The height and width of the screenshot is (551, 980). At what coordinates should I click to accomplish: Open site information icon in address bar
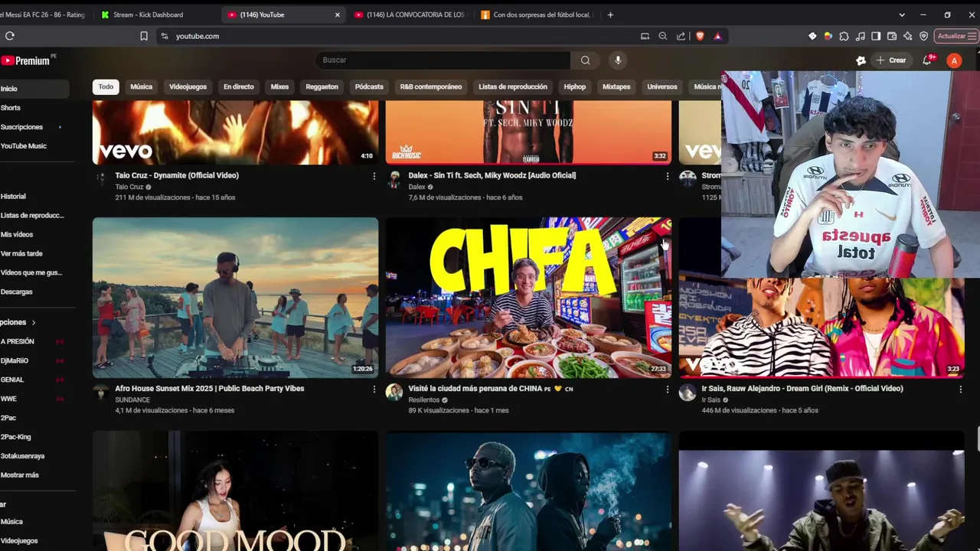tap(164, 36)
